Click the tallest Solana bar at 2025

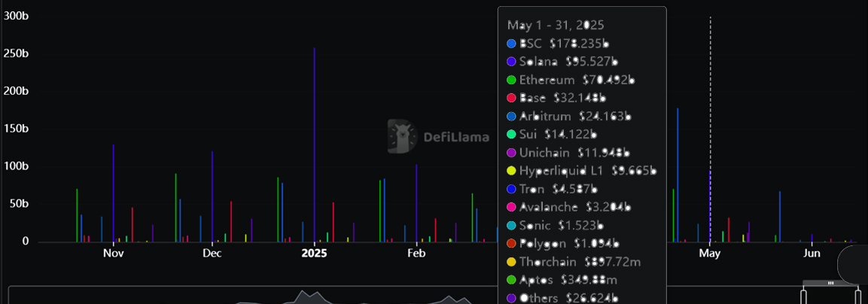coord(315,145)
